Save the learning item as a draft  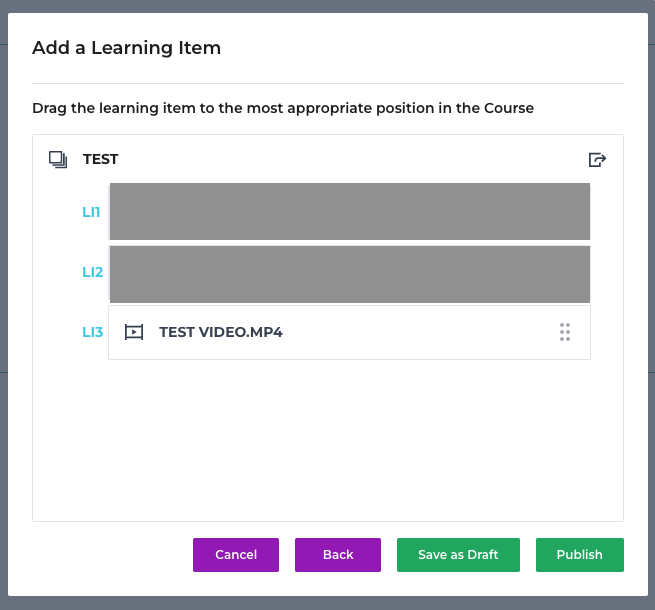coord(458,555)
